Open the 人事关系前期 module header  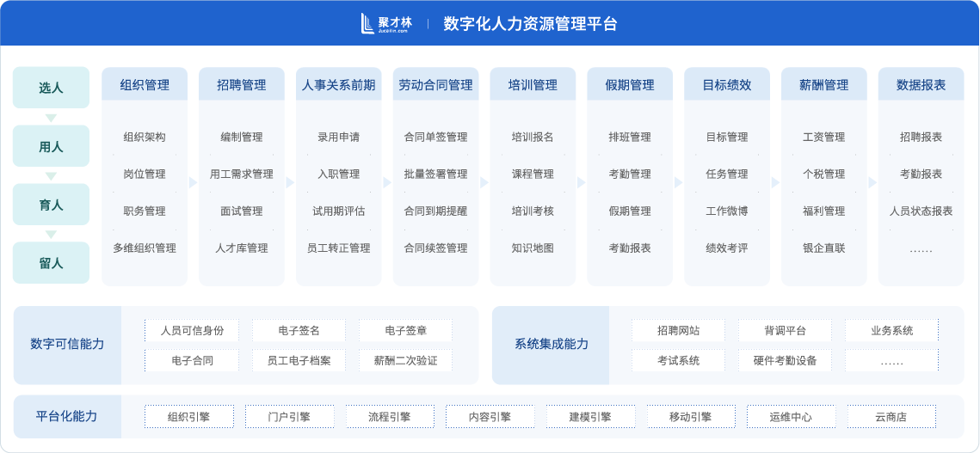[x=339, y=84]
